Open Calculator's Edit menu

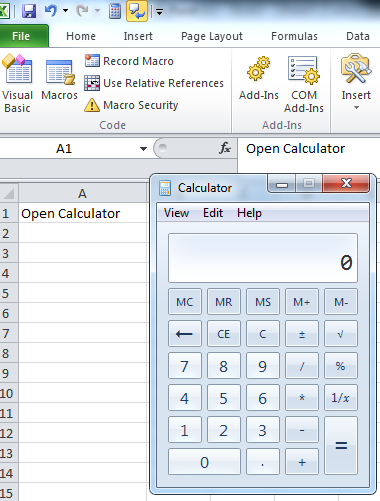coord(213,213)
